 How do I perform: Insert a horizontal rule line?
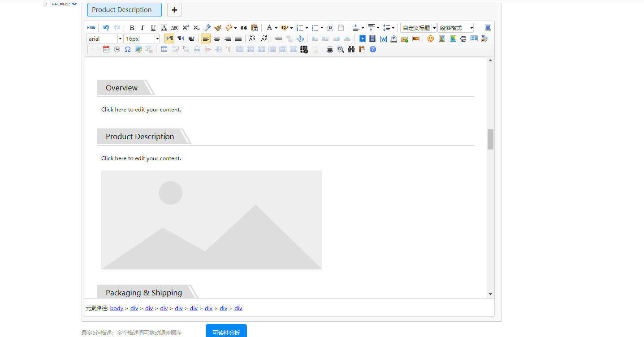[x=95, y=49]
